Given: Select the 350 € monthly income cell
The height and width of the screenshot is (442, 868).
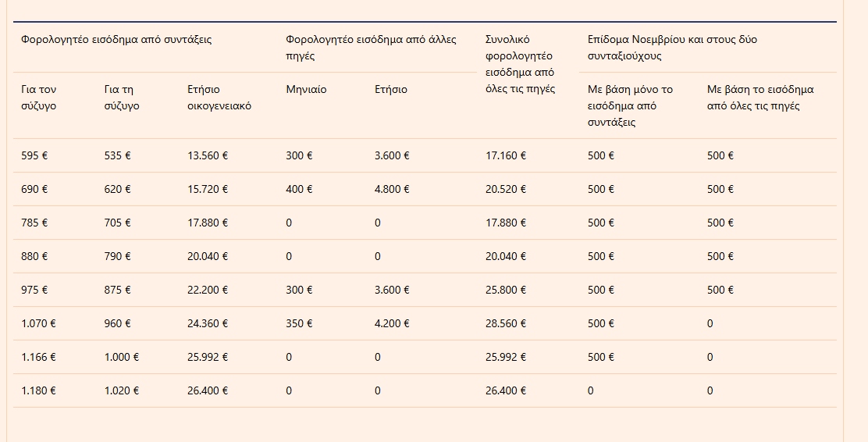Looking at the screenshot, I should click(299, 323).
